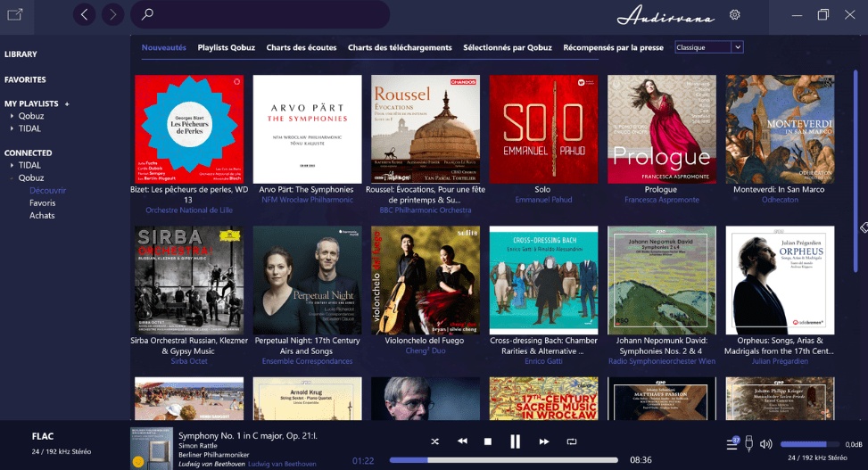Click the mini-player window icon
The width and height of the screenshot is (868, 470).
click(x=15, y=14)
